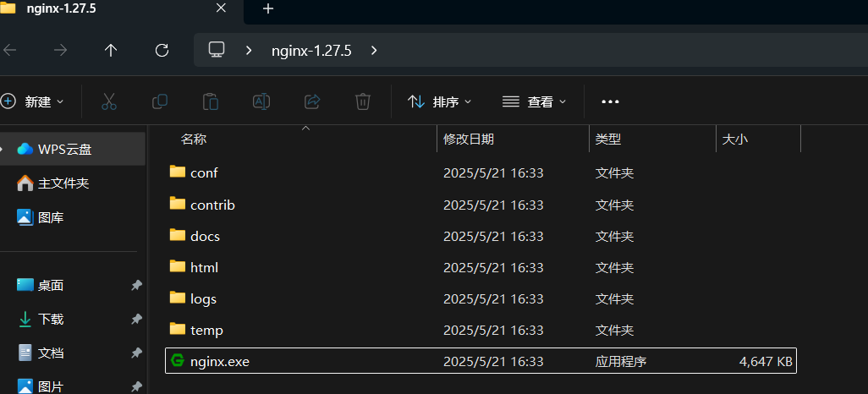868x394 pixels.
Task: Go forward to next folder
Action: (60, 51)
